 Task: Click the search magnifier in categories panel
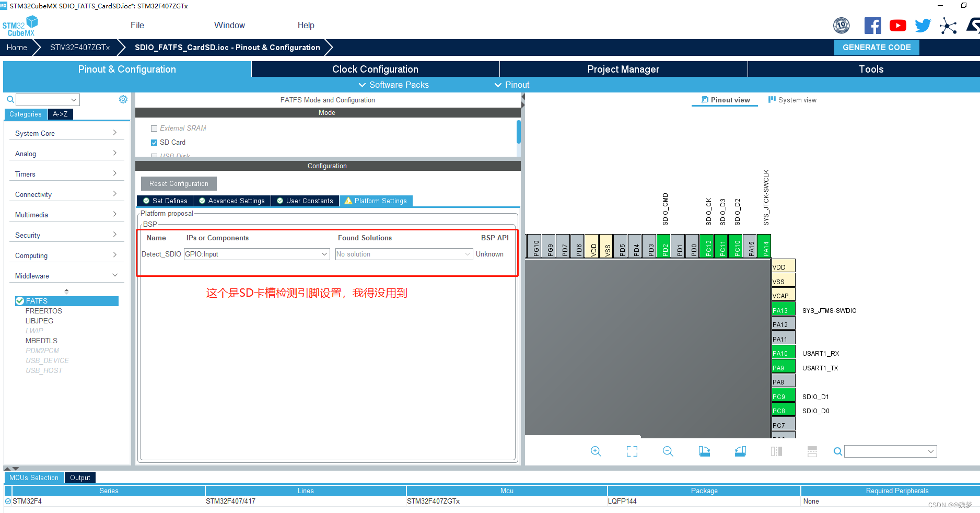[10, 99]
